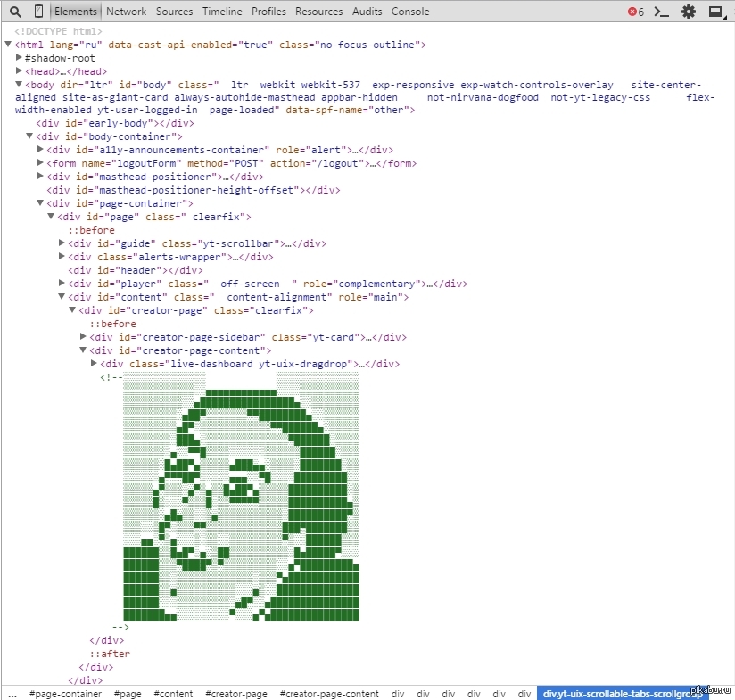Expand the #shadow-root node

19,58
